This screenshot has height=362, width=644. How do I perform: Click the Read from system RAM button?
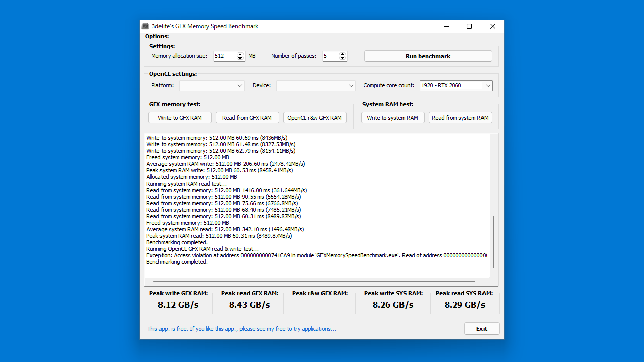pos(460,118)
